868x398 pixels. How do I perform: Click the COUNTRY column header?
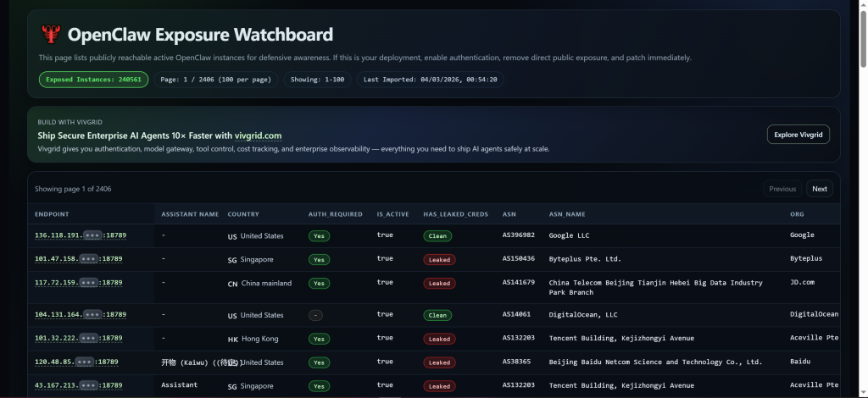243,214
